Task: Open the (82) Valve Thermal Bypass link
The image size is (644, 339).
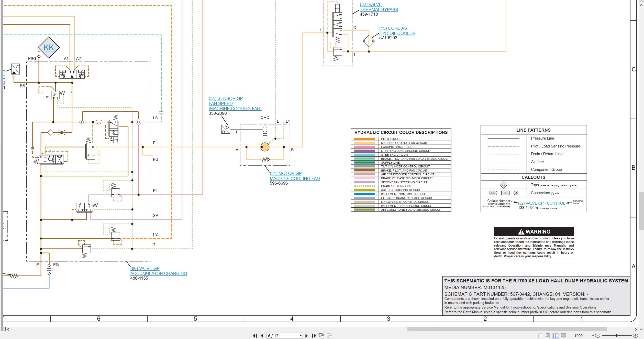Action: pyautogui.click(x=379, y=7)
